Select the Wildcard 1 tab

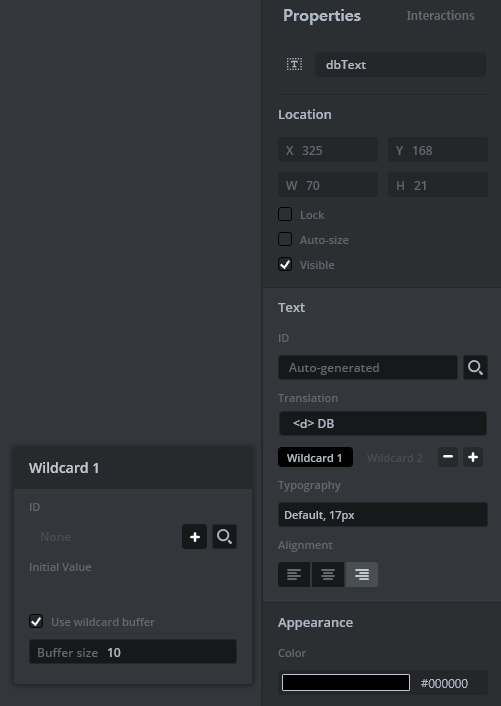point(315,457)
